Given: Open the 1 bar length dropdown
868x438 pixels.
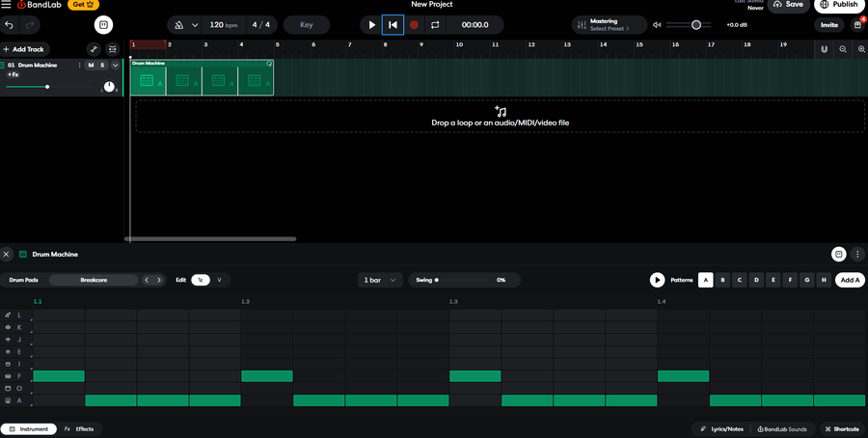Looking at the screenshot, I should (x=380, y=280).
